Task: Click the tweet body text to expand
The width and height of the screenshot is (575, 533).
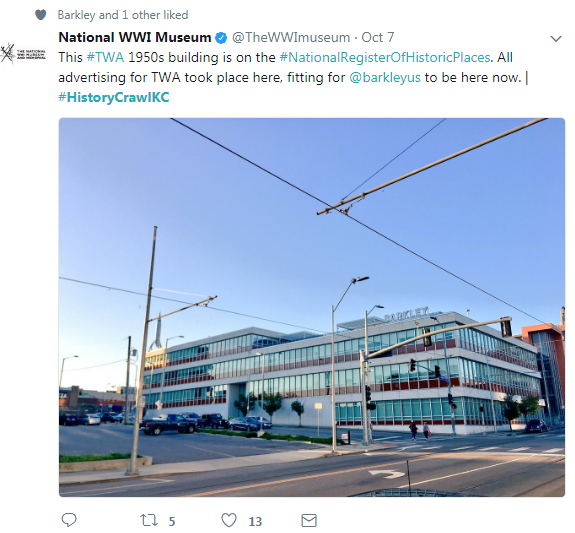Action: [x=293, y=77]
